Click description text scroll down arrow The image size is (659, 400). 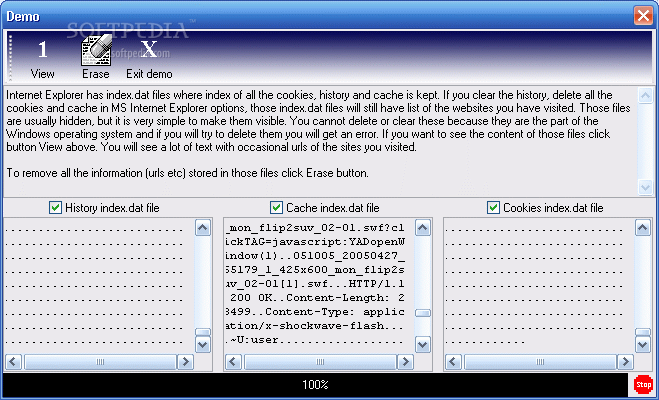tap(645, 187)
